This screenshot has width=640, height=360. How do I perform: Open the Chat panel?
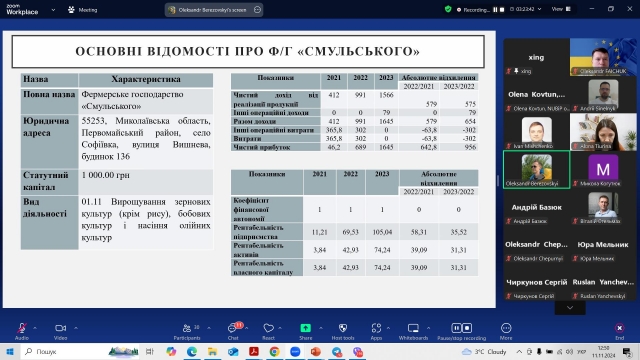point(233,331)
